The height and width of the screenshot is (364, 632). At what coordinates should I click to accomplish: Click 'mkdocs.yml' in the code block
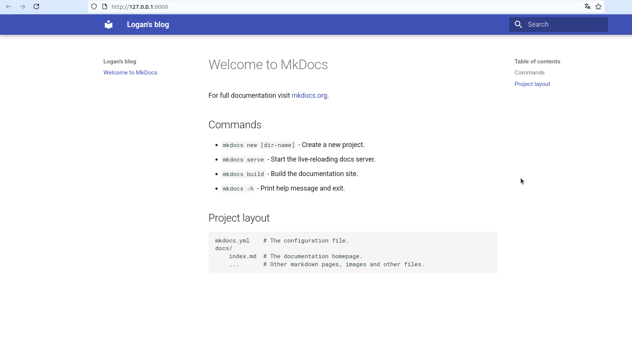coord(232,241)
